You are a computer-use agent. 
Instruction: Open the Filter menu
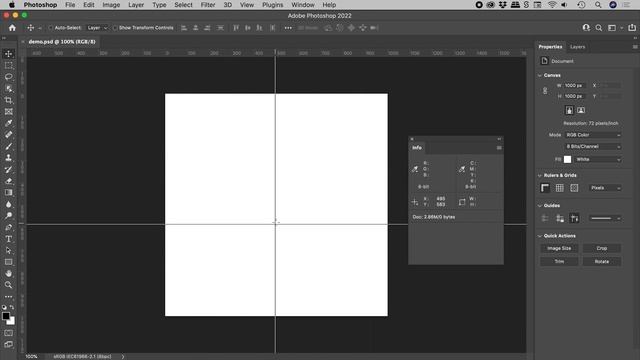(x=208, y=5)
